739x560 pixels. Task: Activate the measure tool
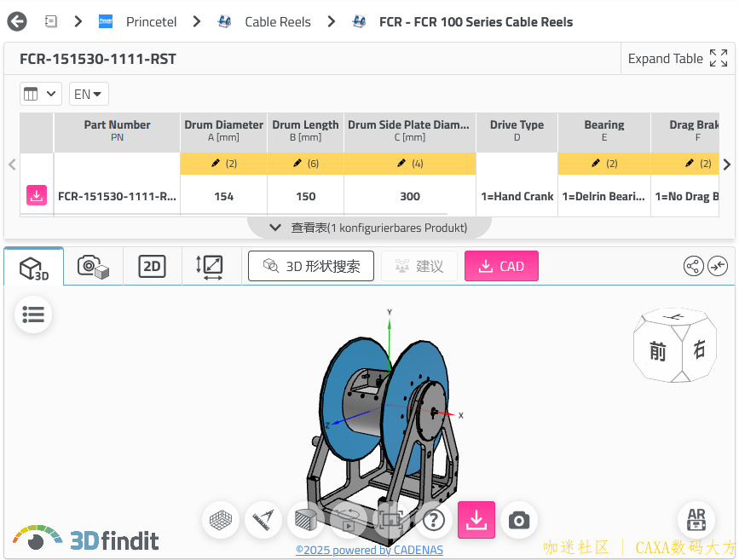coord(263,521)
